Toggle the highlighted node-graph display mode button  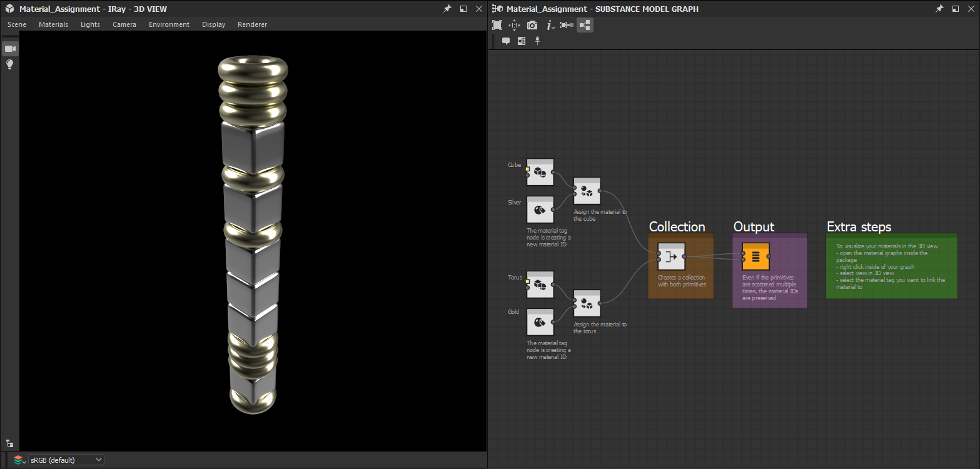pyautogui.click(x=585, y=25)
